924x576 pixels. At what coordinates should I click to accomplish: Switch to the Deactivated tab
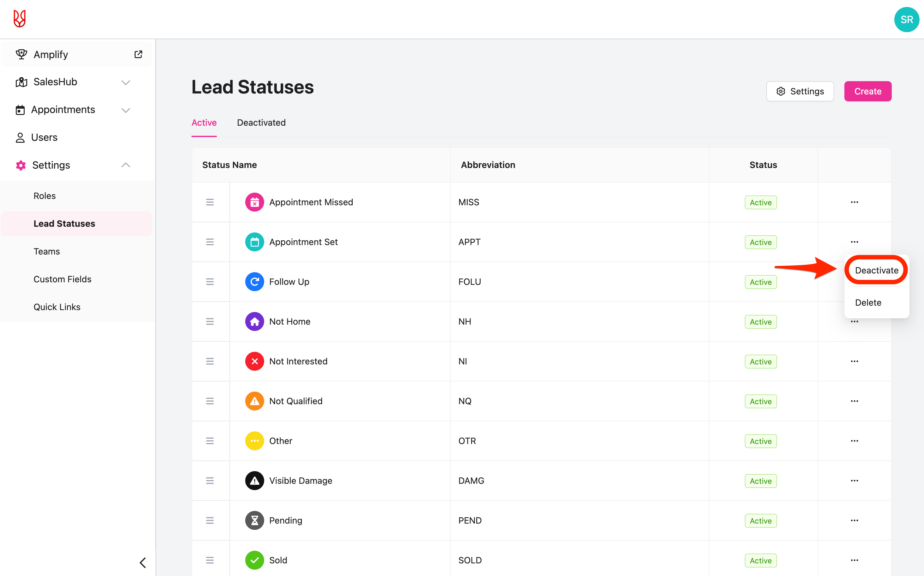[x=261, y=123]
